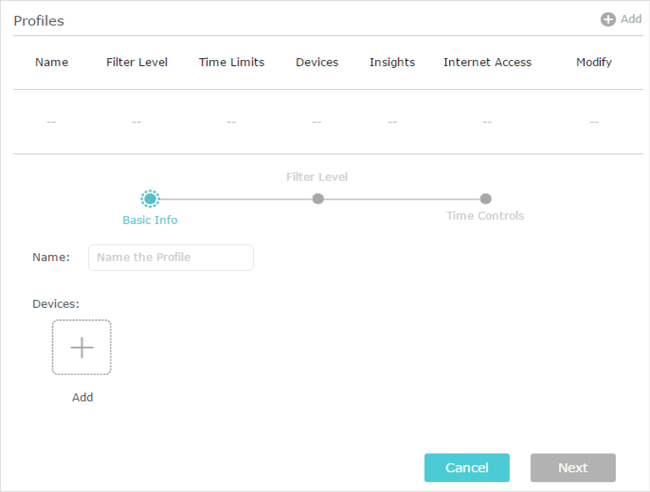Click the Internet Access column header
This screenshot has width=650, height=492.
pyautogui.click(x=487, y=62)
